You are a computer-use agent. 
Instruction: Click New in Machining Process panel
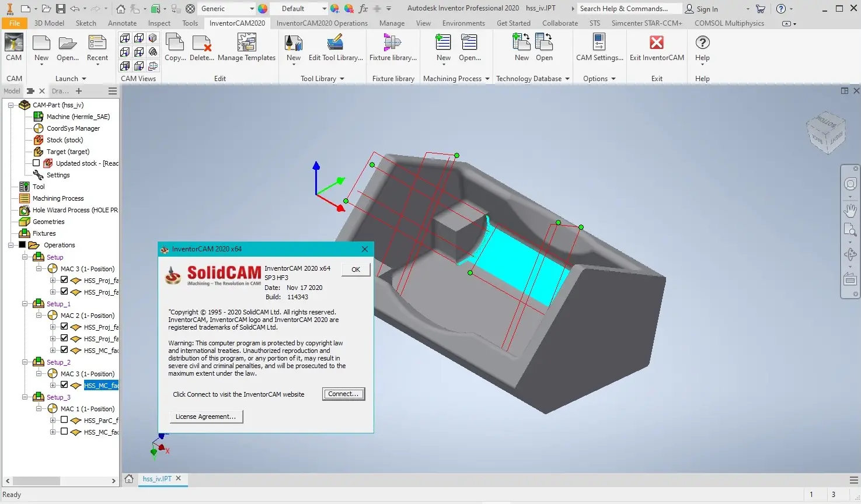point(444,47)
